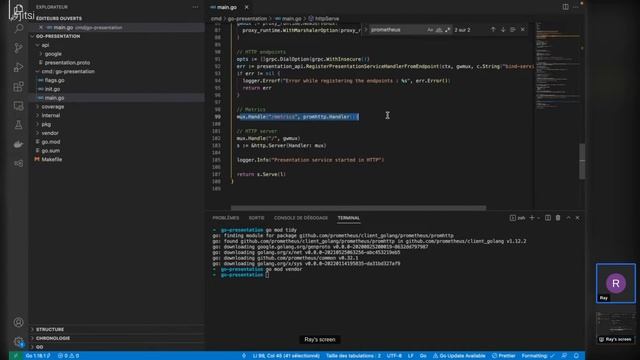Screen dimensions: 640x360
Task: Close the main.go editor tab
Action: 247,7
